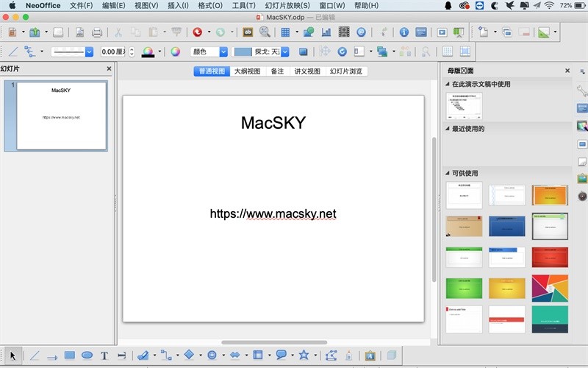
Task: Click the Wi-Fi icon in the menu bar
Action: 549,5
